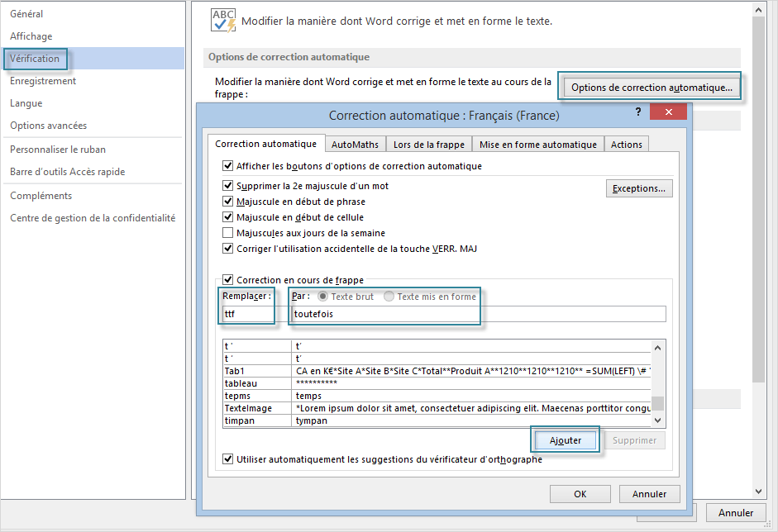Open the Lors de la frappe tab
Viewport: 778px width, 532px height.
[428, 145]
